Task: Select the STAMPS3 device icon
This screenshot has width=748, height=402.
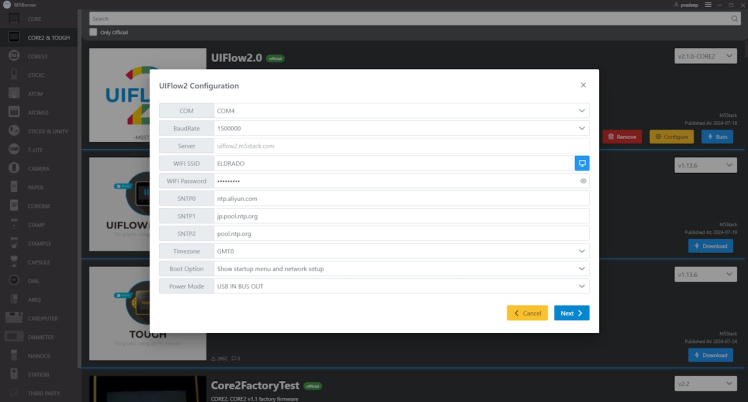Action: tap(14, 243)
